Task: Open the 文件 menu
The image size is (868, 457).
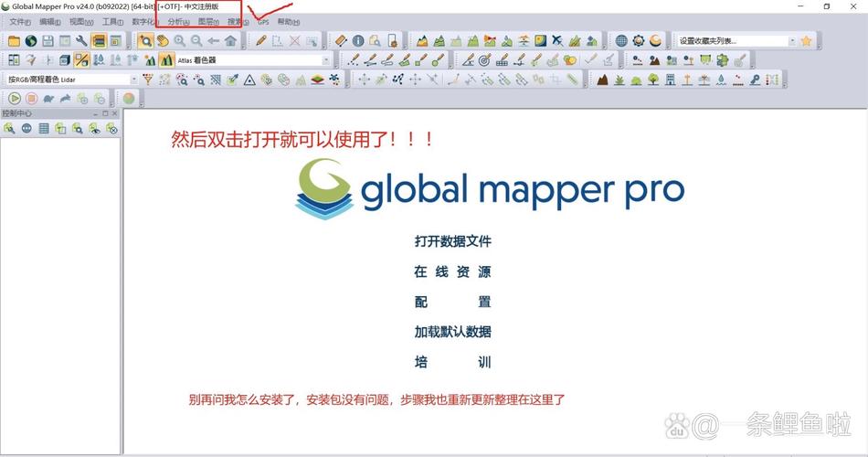Action: pos(20,22)
